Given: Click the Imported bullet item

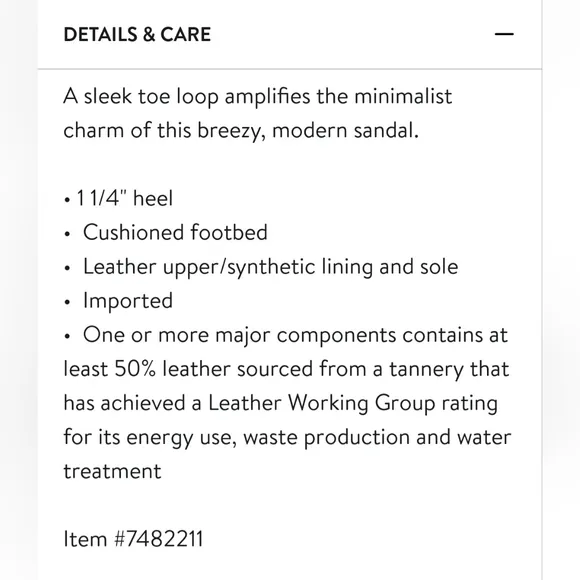Looking at the screenshot, I should tap(118, 300).
